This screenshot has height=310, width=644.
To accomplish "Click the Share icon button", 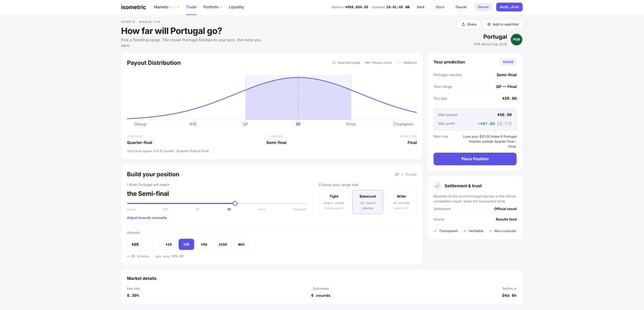I will point(469,24).
